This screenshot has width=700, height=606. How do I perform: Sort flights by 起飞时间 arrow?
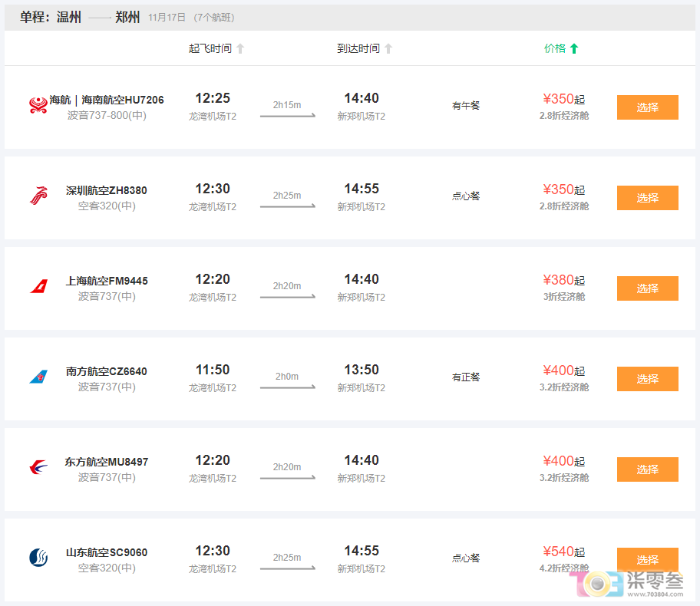[240, 49]
